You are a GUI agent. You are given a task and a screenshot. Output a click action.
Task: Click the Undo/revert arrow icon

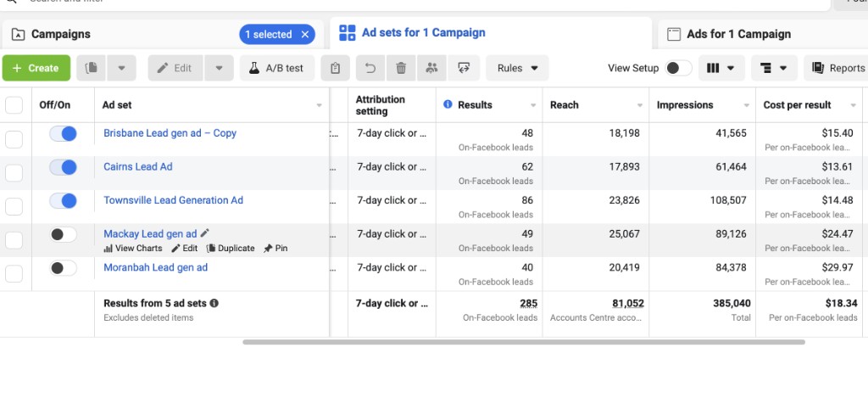pyautogui.click(x=370, y=68)
